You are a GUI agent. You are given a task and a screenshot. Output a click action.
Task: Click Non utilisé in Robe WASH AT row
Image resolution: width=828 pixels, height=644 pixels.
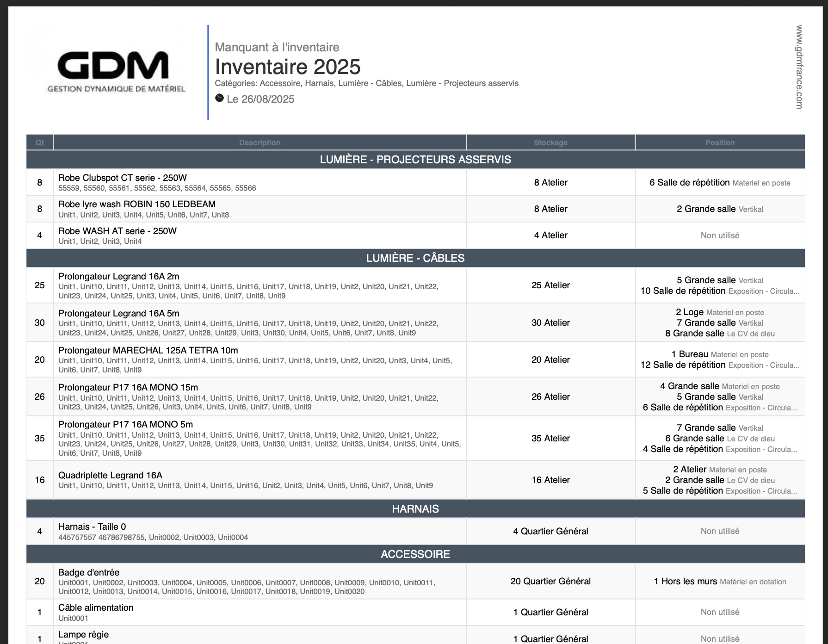pos(720,235)
